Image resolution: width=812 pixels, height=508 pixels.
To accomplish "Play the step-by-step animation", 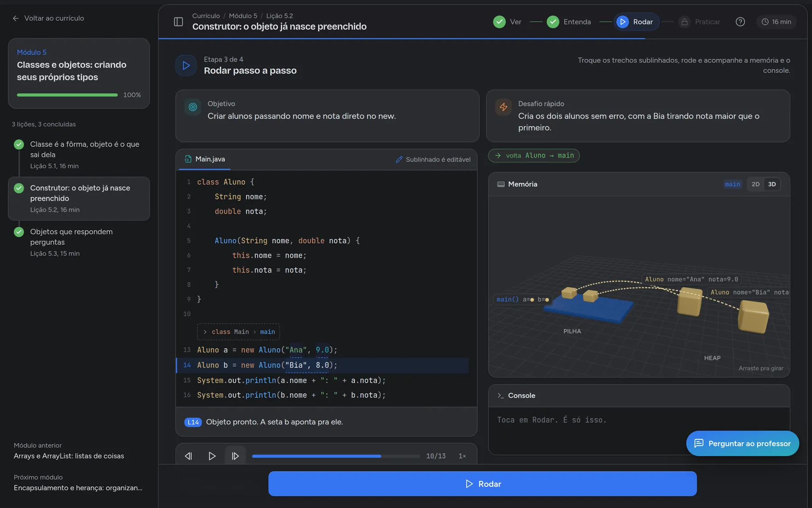I will click(x=212, y=456).
